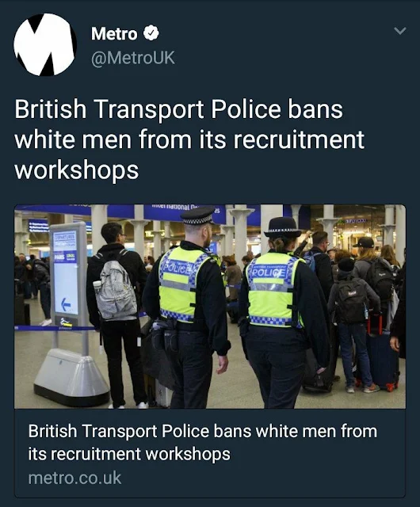The height and width of the screenshot is (507, 420).
Task: Click the word 'workshops' in the tweet text
Action: [77, 170]
